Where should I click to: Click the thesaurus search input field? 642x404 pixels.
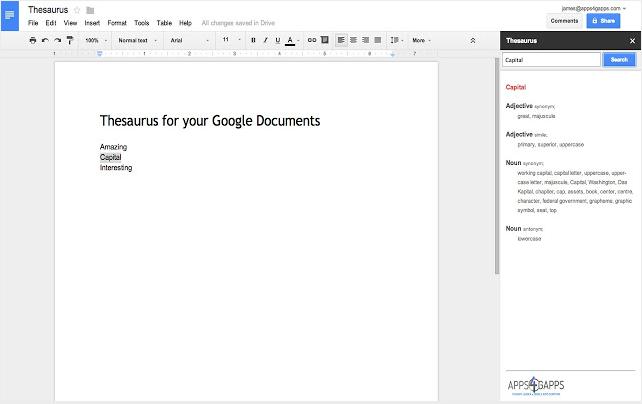pos(551,60)
